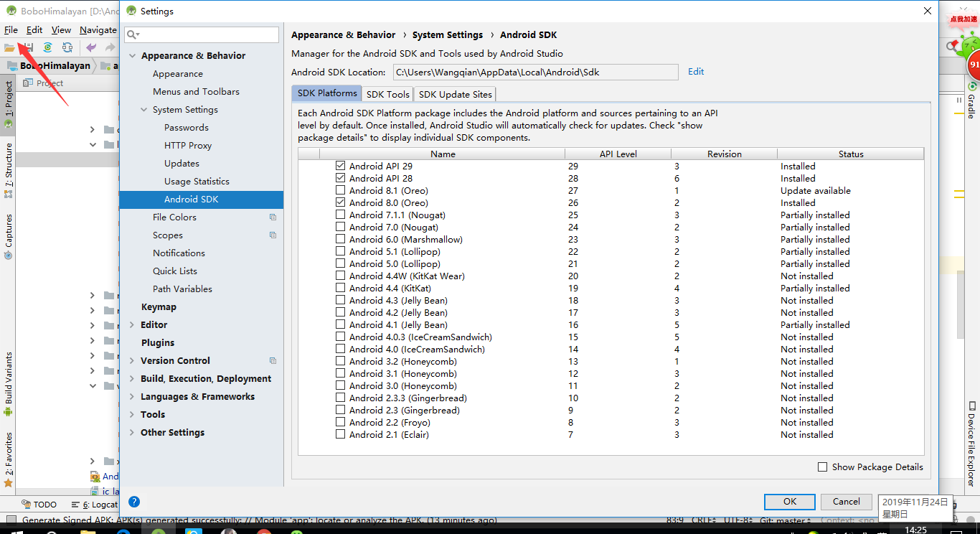
Task: Expand the Version Control section
Action: [132, 360]
